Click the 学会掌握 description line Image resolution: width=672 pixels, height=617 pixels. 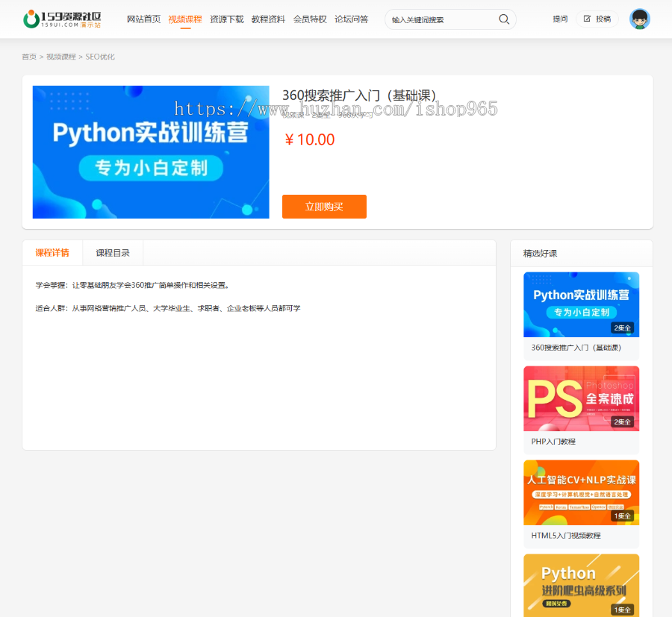pyautogui.click(x=133, y=285)
